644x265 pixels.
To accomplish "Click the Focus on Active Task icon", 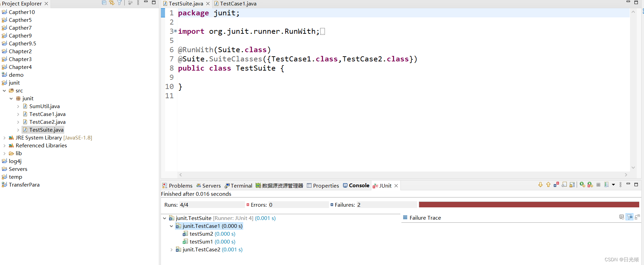I will click(x=130, y=3).
